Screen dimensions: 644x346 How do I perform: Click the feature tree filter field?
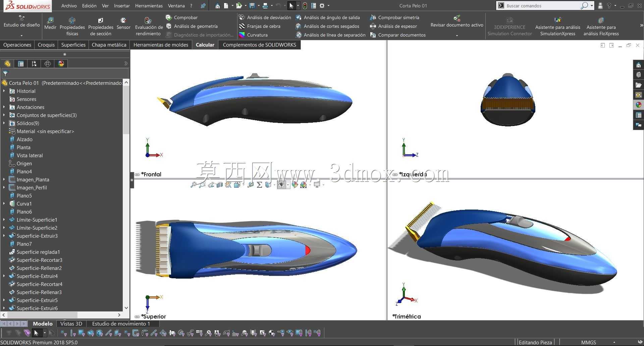coord(65,74)
